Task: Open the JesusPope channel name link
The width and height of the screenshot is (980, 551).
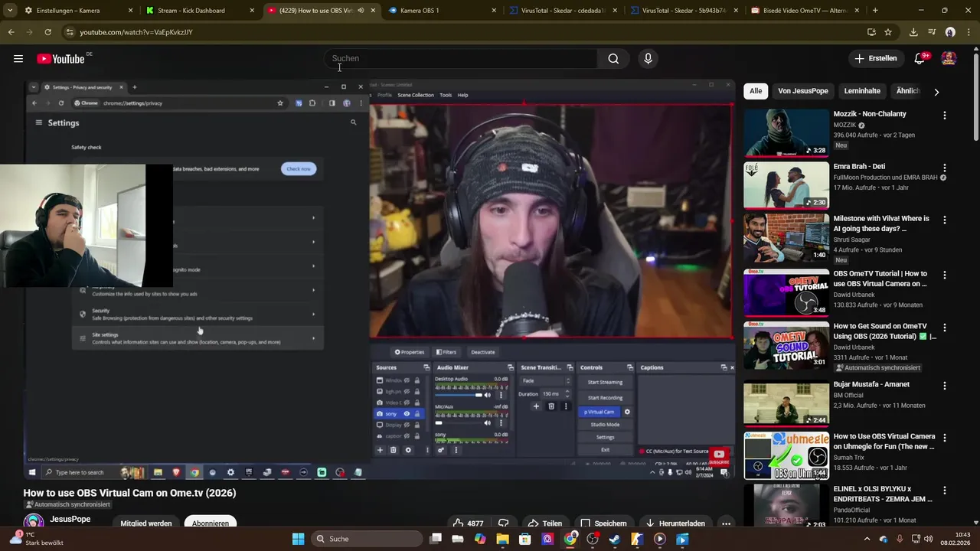Action: 70,519
